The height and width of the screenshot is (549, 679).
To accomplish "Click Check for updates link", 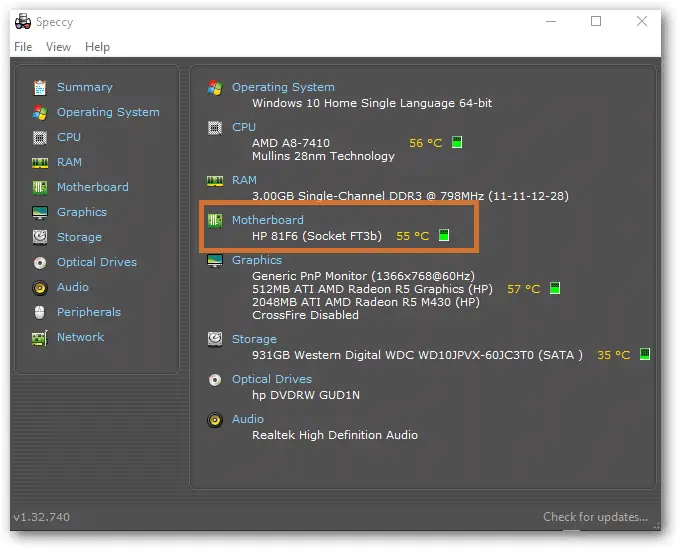I will [x=595, y=517].
